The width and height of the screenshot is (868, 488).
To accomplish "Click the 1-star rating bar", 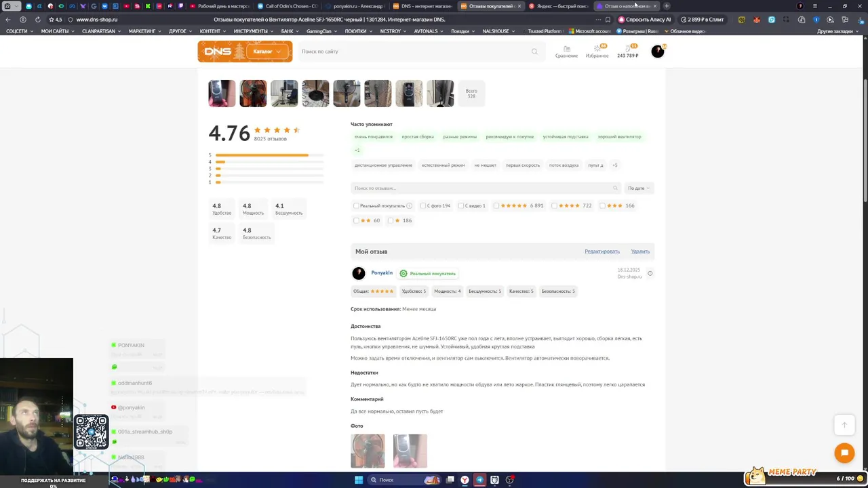I will click(269, 182).
